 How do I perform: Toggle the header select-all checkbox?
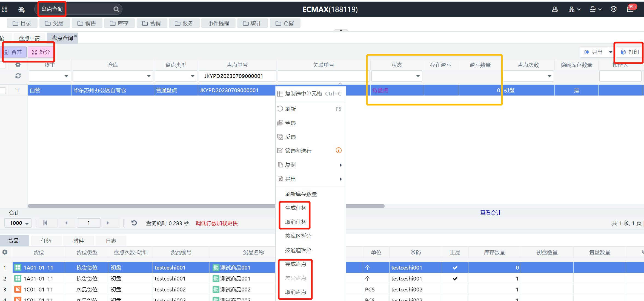pyautogui.click(x=3, y=65)
